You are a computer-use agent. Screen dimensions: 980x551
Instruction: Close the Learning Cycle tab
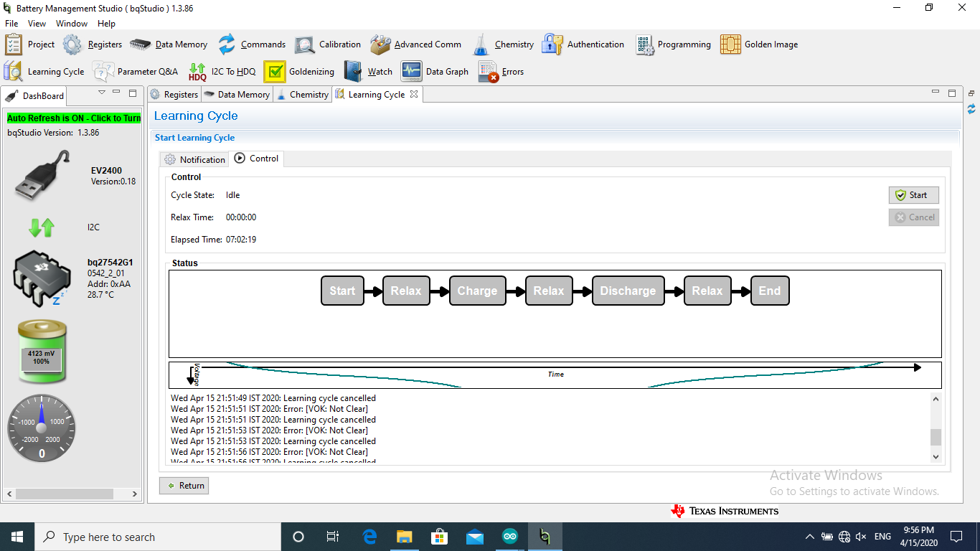(414, 95)
